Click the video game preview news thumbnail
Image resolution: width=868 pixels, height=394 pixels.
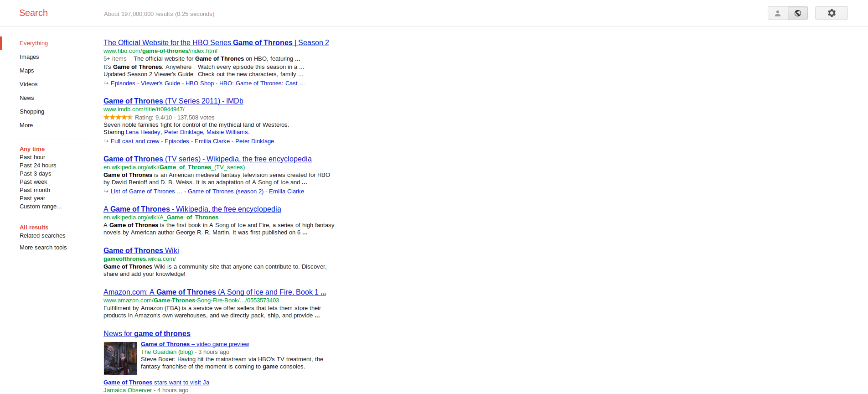tap(120, 358)
